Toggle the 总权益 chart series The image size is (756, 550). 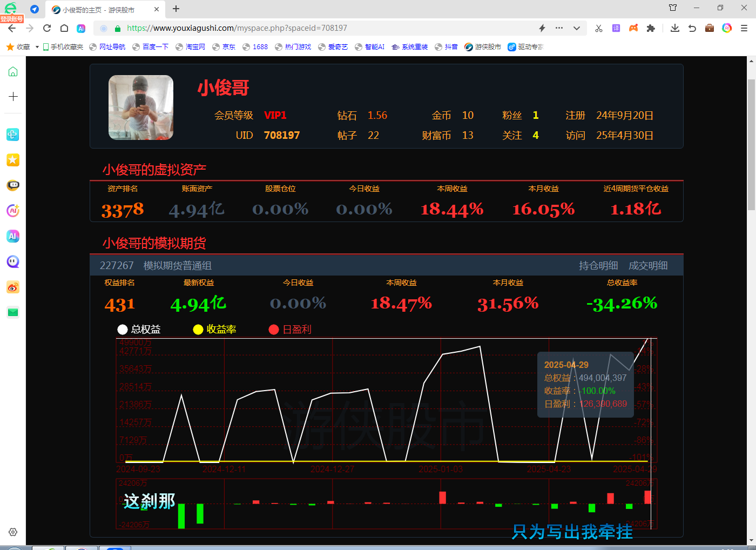(139, 330)
